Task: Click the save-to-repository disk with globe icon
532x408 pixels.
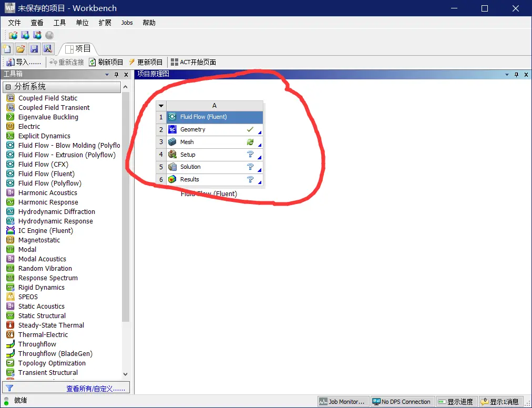Action: point(25,35)
